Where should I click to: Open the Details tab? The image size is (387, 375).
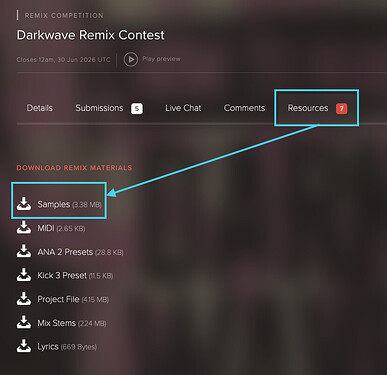40,108
